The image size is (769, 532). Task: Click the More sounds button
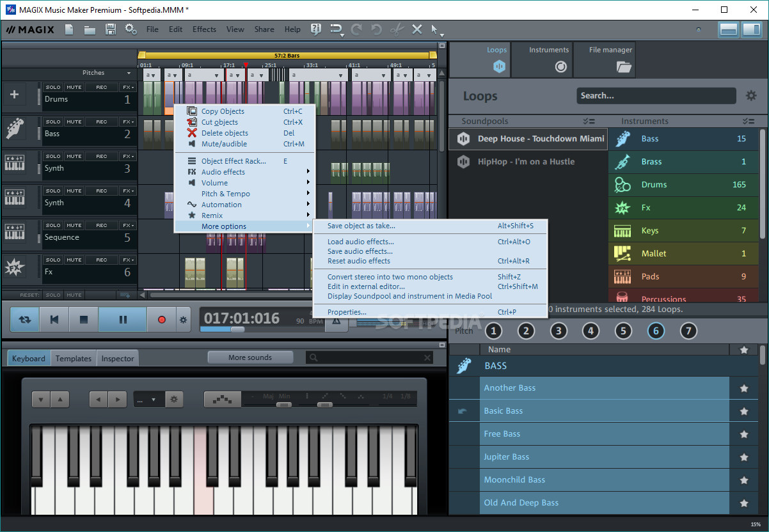(x=250, y=357)
